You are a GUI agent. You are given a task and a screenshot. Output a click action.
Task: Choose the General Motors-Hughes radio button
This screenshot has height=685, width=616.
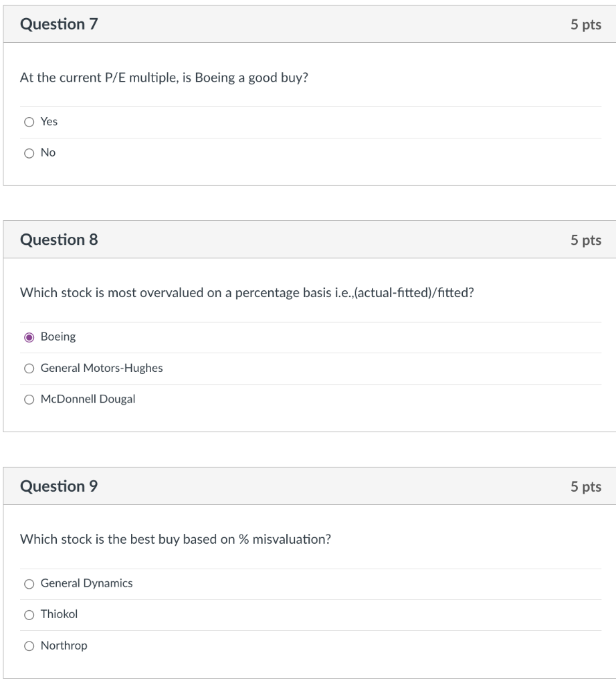pyautogui.click(x=28, y=369)
